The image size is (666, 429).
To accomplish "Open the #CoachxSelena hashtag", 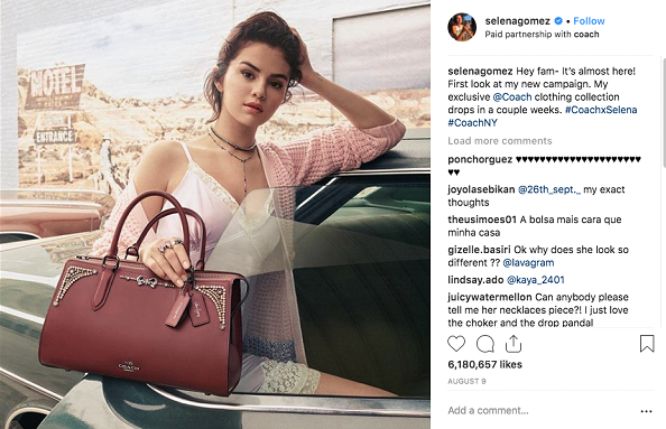I will (601, 110).
